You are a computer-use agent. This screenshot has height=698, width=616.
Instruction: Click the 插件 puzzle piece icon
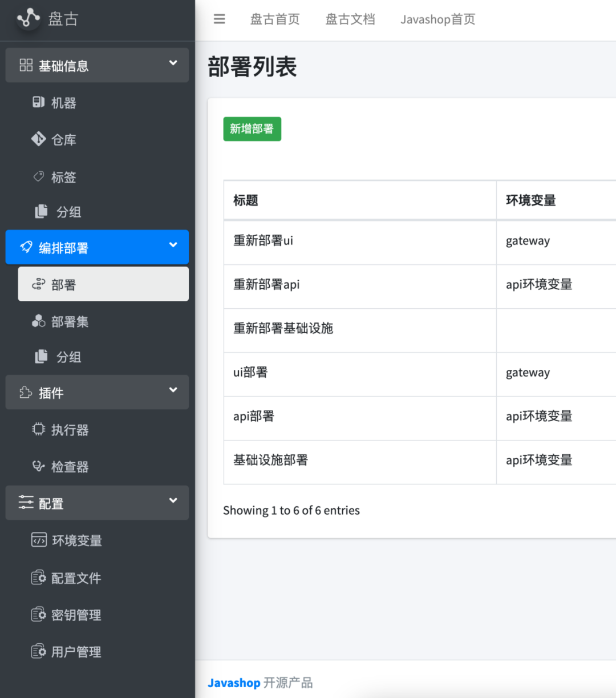[26, 392]
